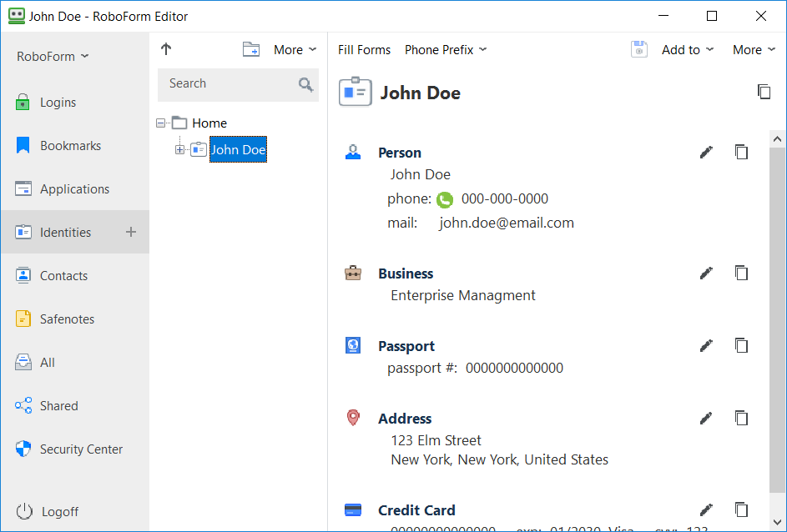This screenshot has height=532, width=787.
Task: Click Fill Forms button
Action: (x=365, y=50)
